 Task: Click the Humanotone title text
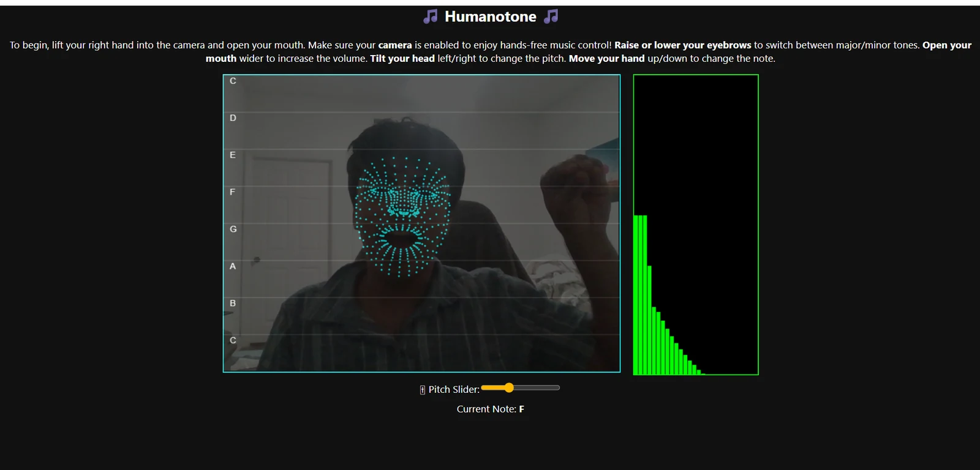click(491, 17)
